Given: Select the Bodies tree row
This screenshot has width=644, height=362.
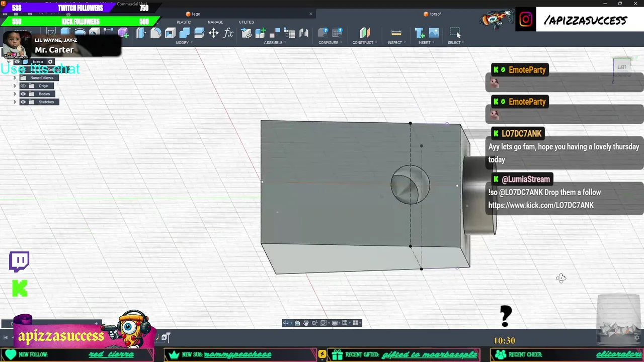Looking at the screenshot, I should [x=38, y=94].
